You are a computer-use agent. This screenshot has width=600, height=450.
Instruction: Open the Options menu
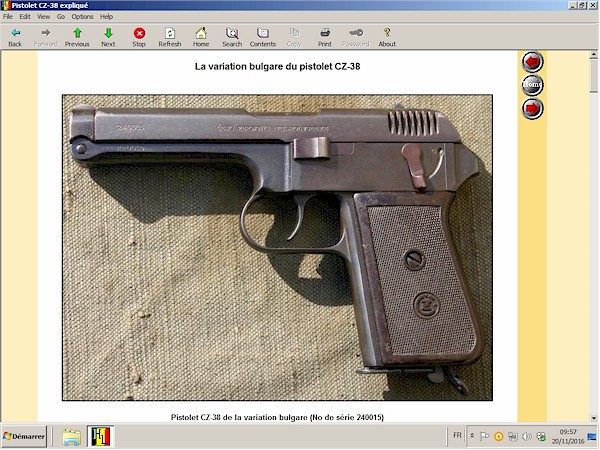pyautogui.click(x=82, y=17)
